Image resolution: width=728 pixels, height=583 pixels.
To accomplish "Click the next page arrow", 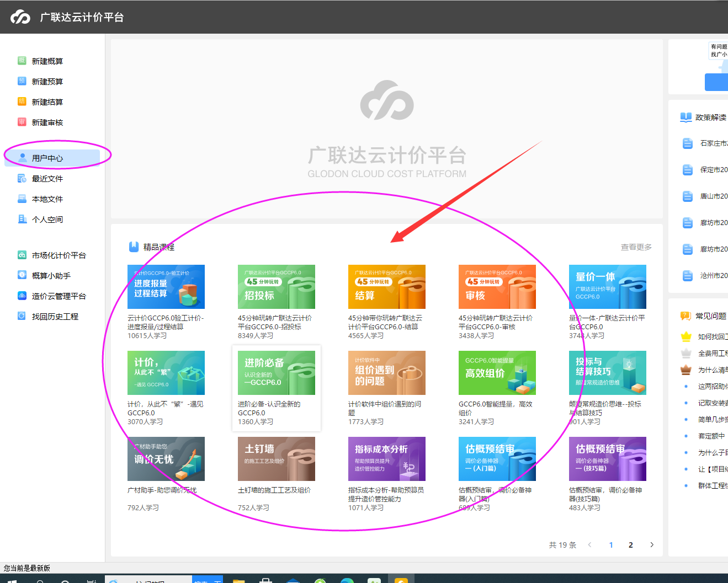I will [x=652, y=545].
